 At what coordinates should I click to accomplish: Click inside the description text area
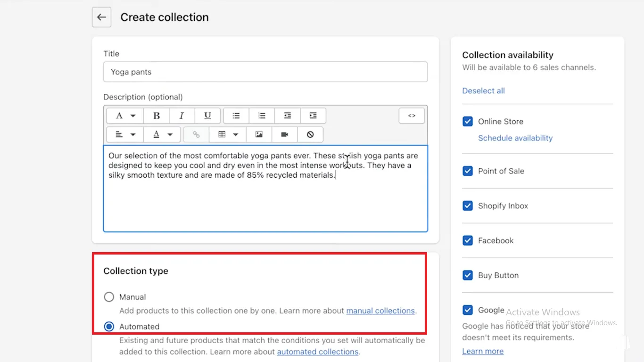[x=265, y=189]
